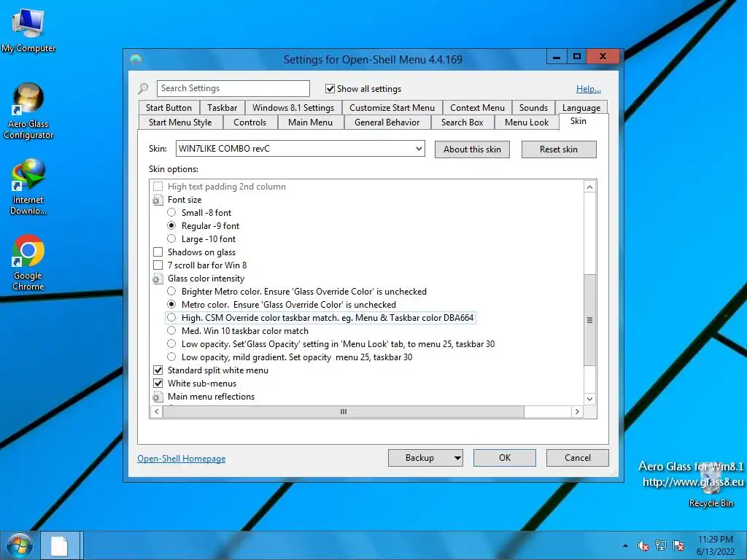Click the Action Center flag tray icon

click(678, 545)
